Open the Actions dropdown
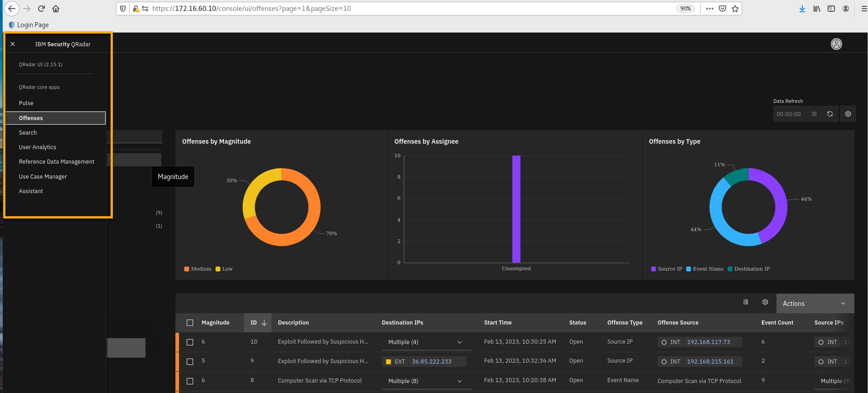 pos(815,303)
